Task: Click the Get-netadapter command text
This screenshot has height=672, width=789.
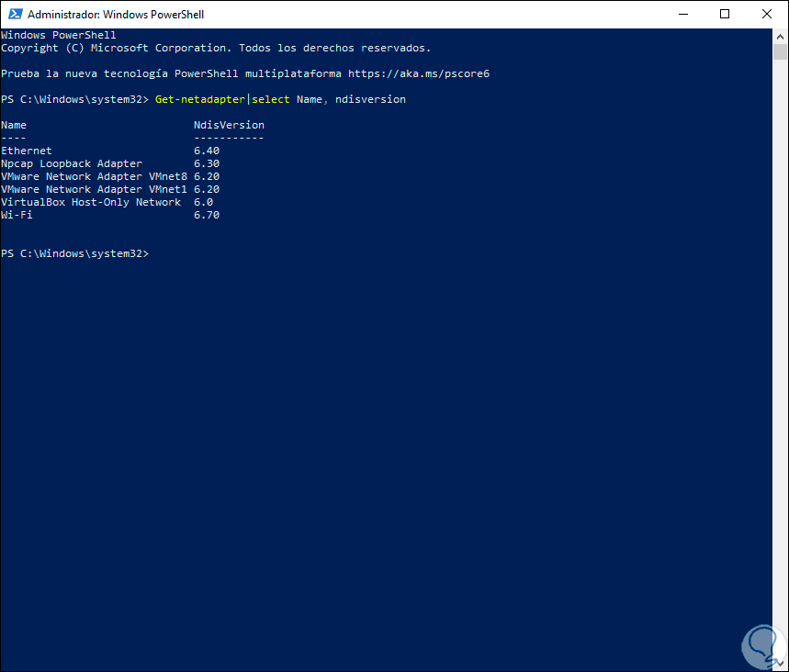Action: pos(199,99)
